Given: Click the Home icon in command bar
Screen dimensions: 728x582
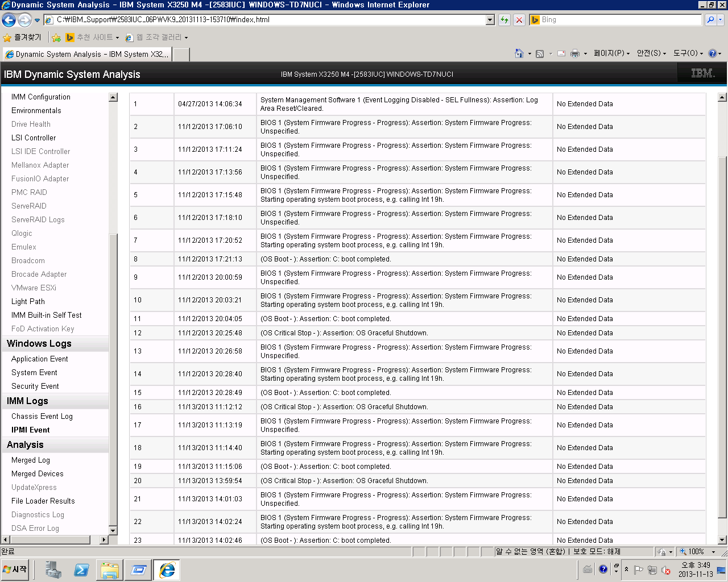Looking at the screenshot, I should pos(519,53).
